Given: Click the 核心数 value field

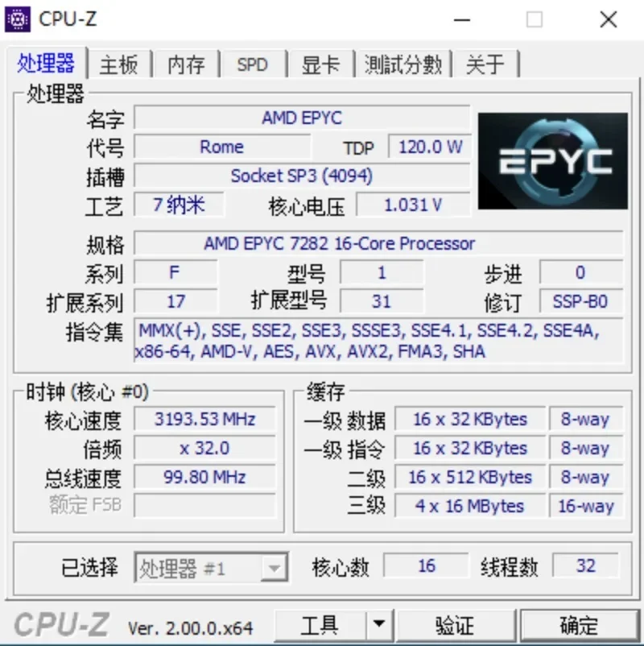Looking at the screenshot, I should pyautogui.click(x=426, y=565).
